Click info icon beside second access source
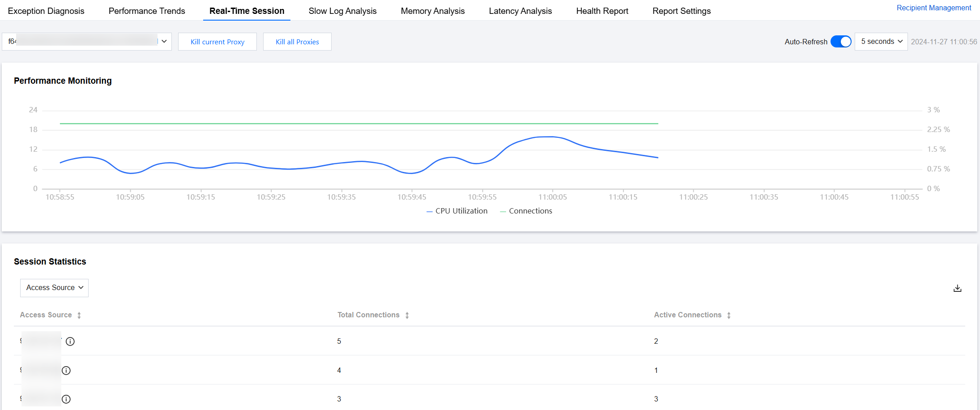 (66, 371)
